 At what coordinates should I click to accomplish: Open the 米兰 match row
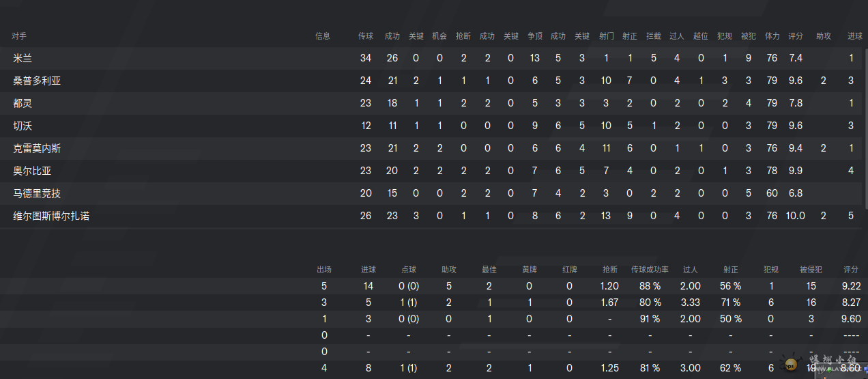pos(434,58)
